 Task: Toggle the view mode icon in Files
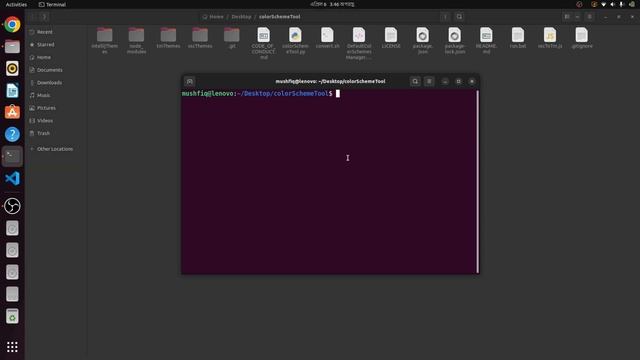pos(567,17)
